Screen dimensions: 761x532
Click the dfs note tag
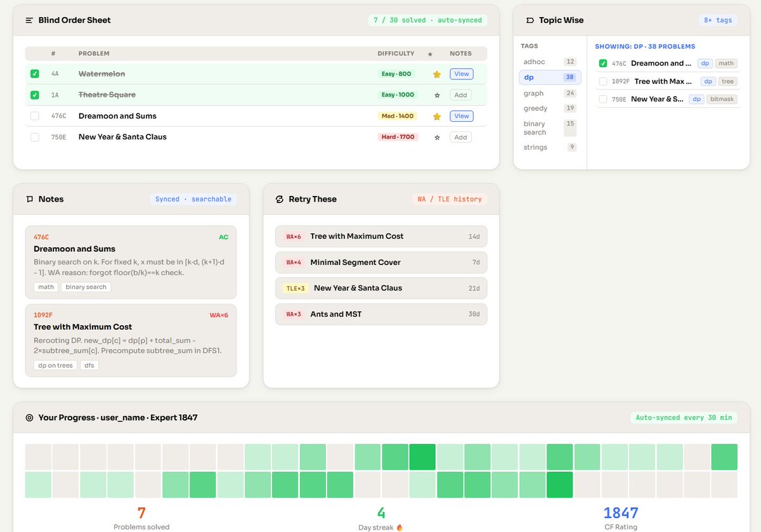pos(89,365)
